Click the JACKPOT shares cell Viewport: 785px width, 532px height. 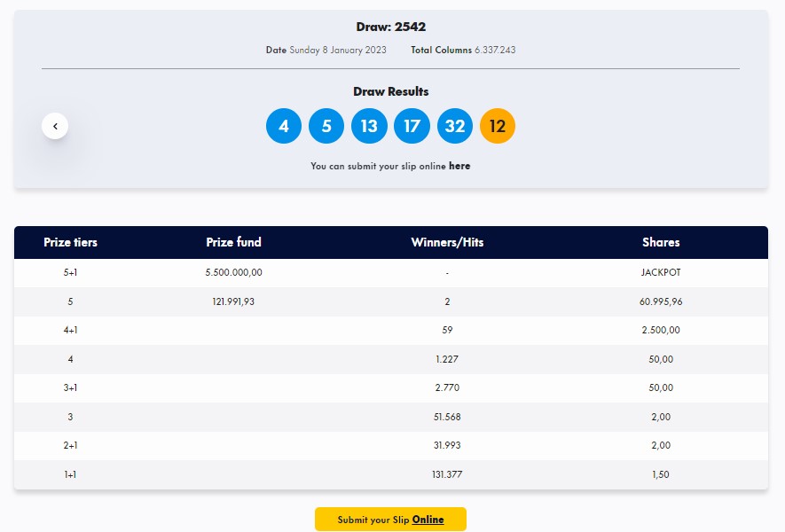[x=661, y=273]
